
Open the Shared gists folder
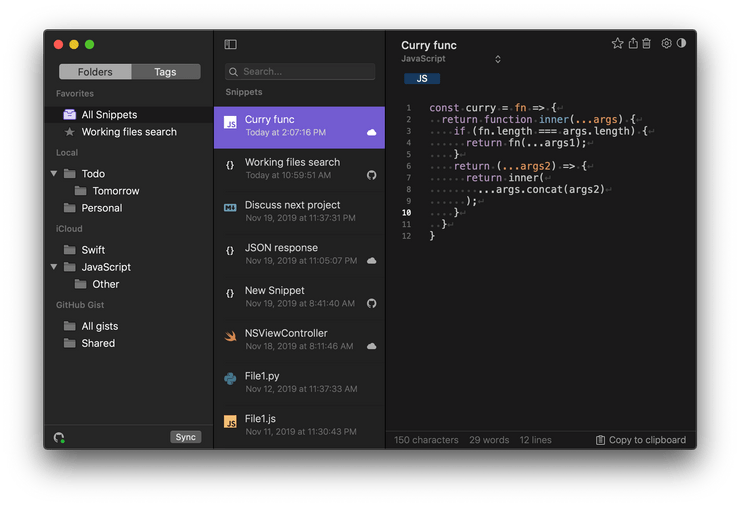pos(128,343)
